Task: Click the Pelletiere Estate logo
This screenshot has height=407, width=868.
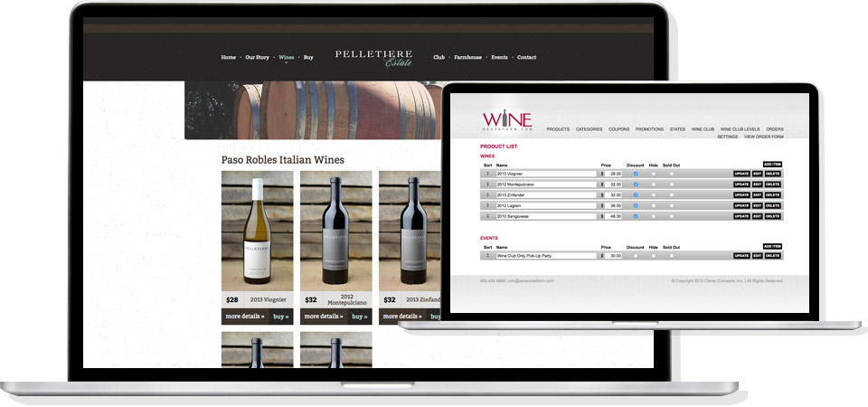Action: coord(373,58)
